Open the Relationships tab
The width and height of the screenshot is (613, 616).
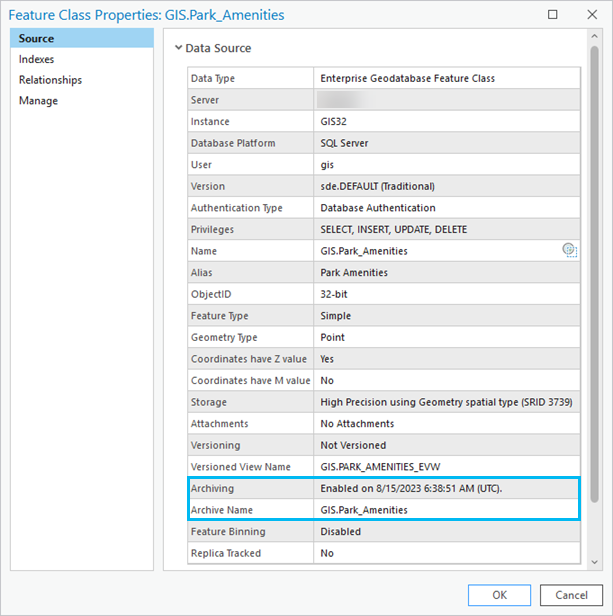click(x=50, y=80)
